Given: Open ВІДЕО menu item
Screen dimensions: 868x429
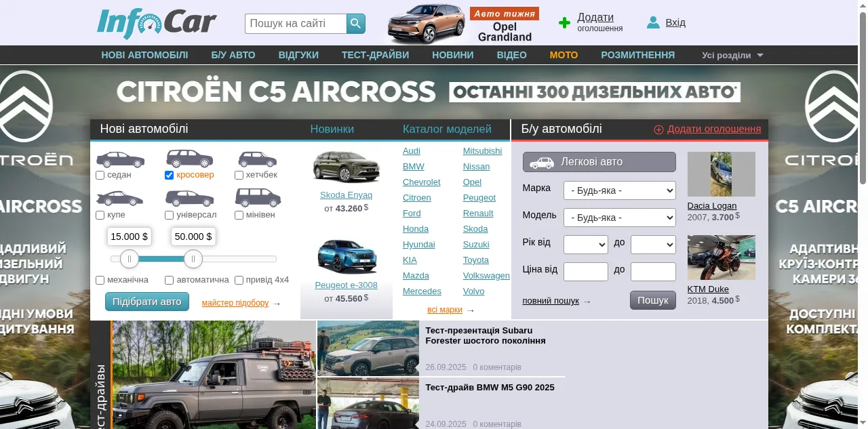Looking at the screenshot, I should (x=511, y=55).
